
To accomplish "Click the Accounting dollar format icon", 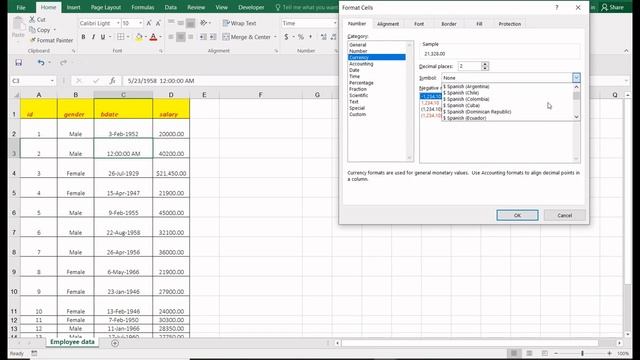I will pos(286,37).
